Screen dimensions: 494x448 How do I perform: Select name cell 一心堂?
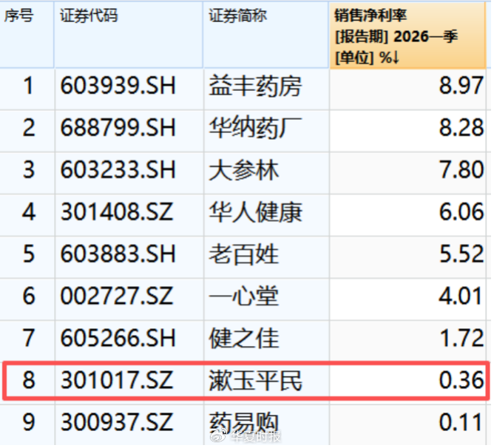tap(266, 299)
